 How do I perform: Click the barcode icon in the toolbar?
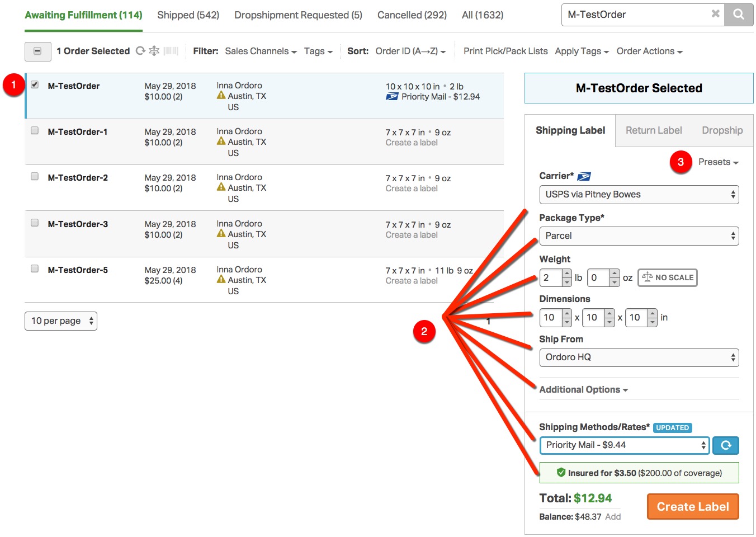pyautogui.click(x=171, y=51)
